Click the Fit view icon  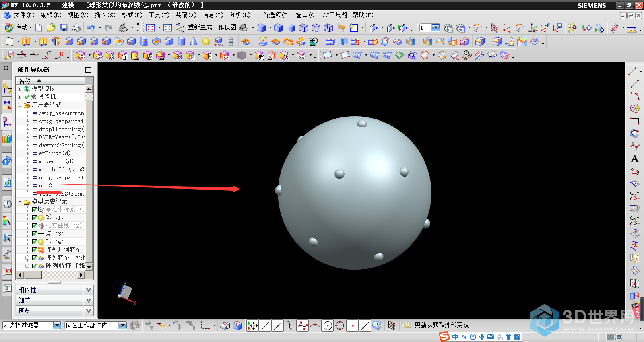click(150, 28)
